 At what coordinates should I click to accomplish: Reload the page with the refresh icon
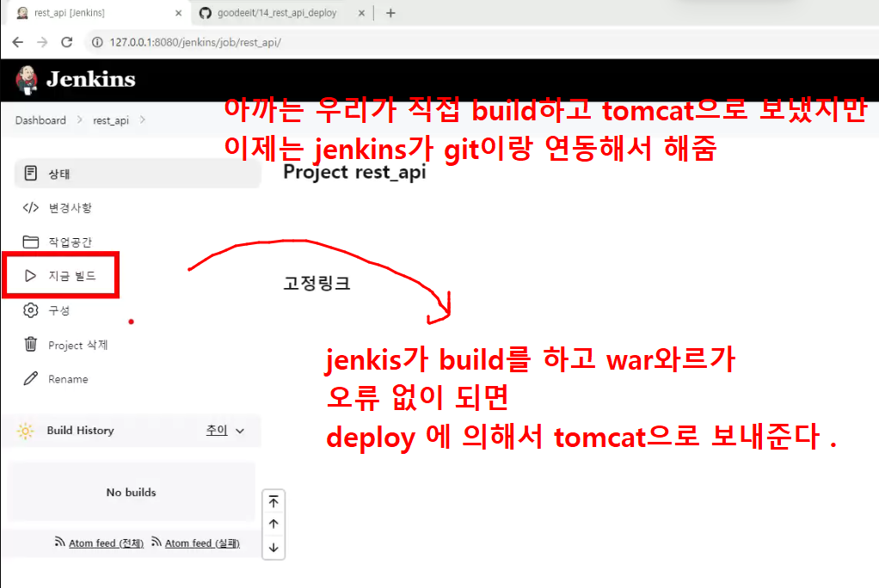[x=67, y=42]
